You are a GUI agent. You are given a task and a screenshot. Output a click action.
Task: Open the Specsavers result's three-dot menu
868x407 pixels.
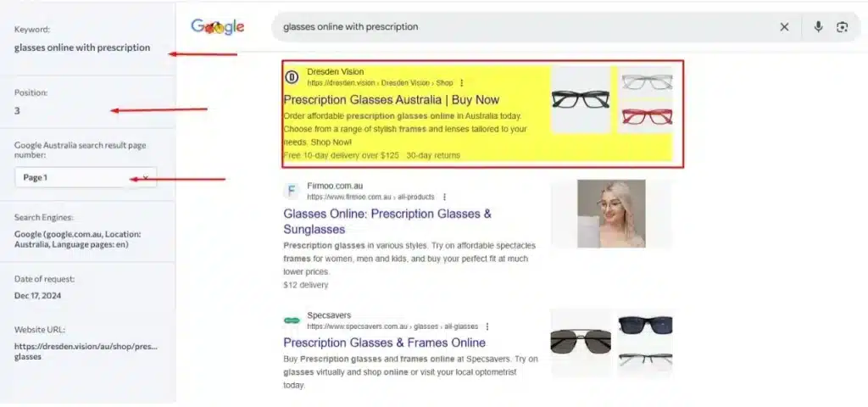(487, 326)
